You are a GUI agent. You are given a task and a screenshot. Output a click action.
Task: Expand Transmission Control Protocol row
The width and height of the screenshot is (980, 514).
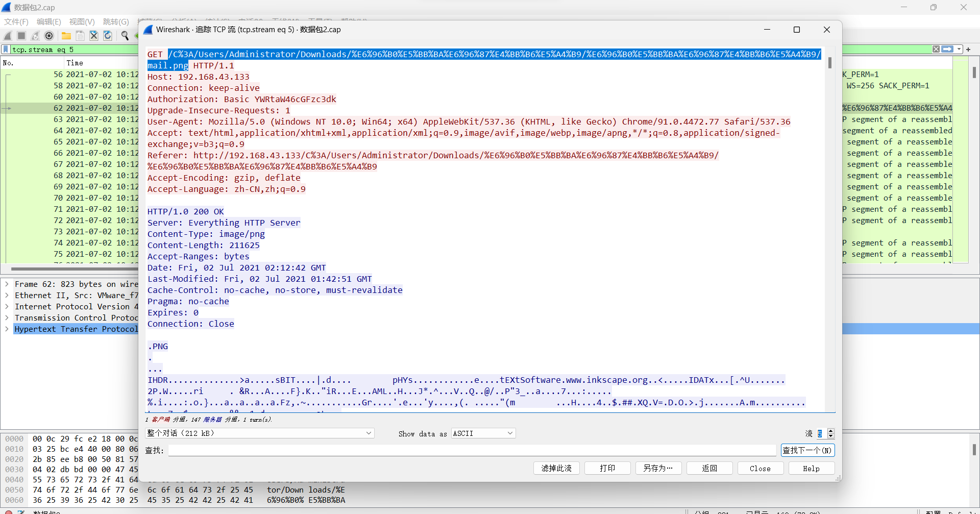point(7,317)
